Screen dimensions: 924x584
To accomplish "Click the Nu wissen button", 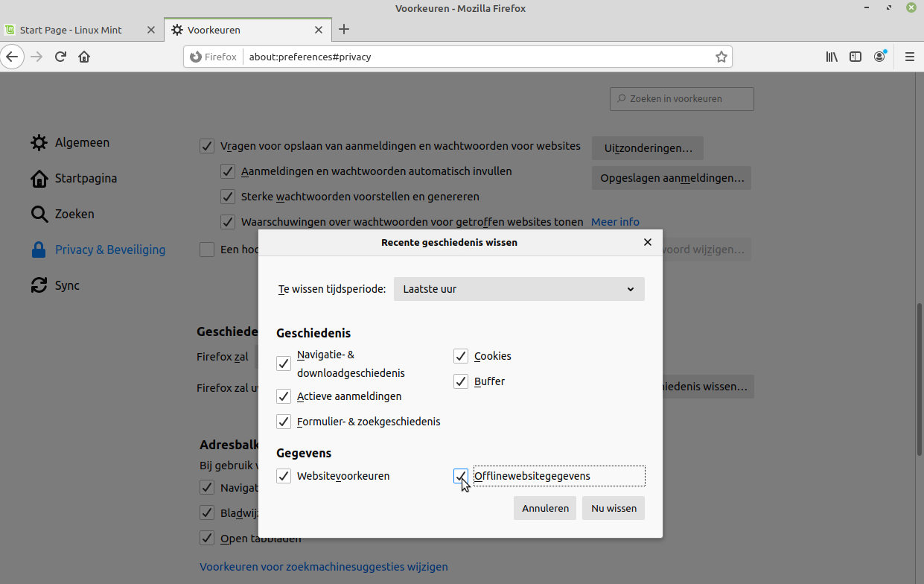I will point(613,507).
